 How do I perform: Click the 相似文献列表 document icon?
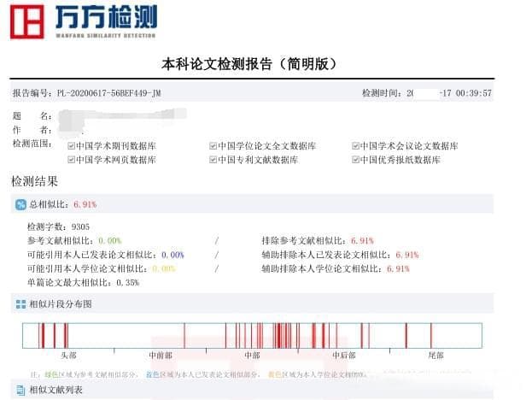[x=20, y=390]
